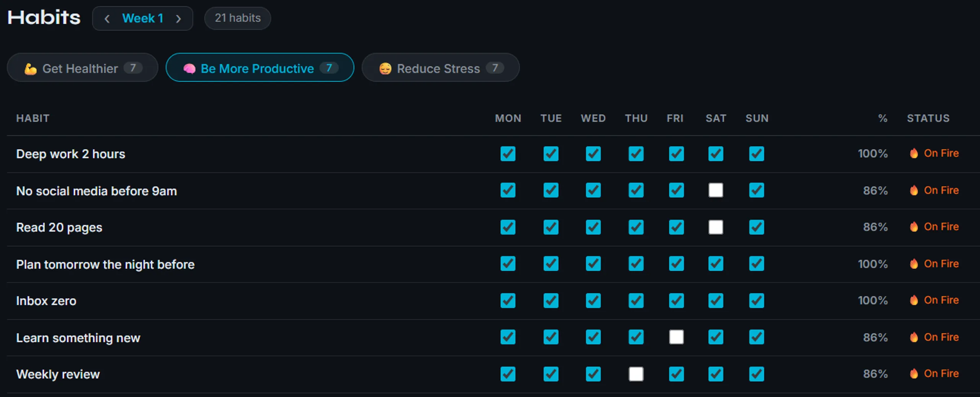Open the Get Healthier tab
The width and height of the screenshot is (980, 397).
click(82, 68)
